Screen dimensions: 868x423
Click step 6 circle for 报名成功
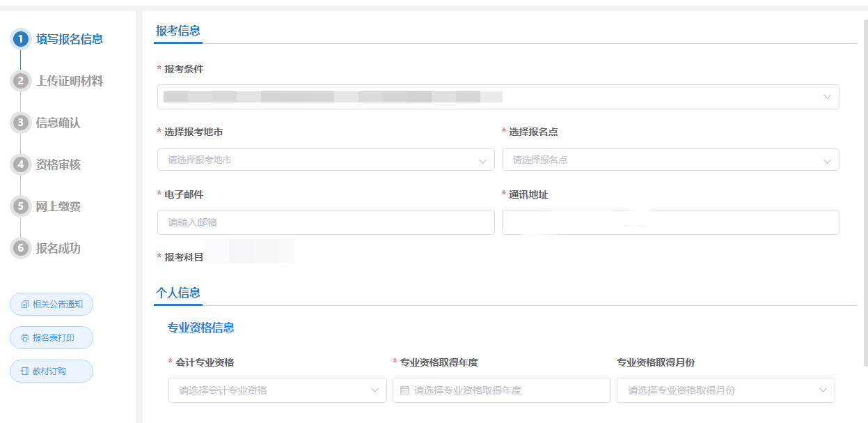[22, 248]
